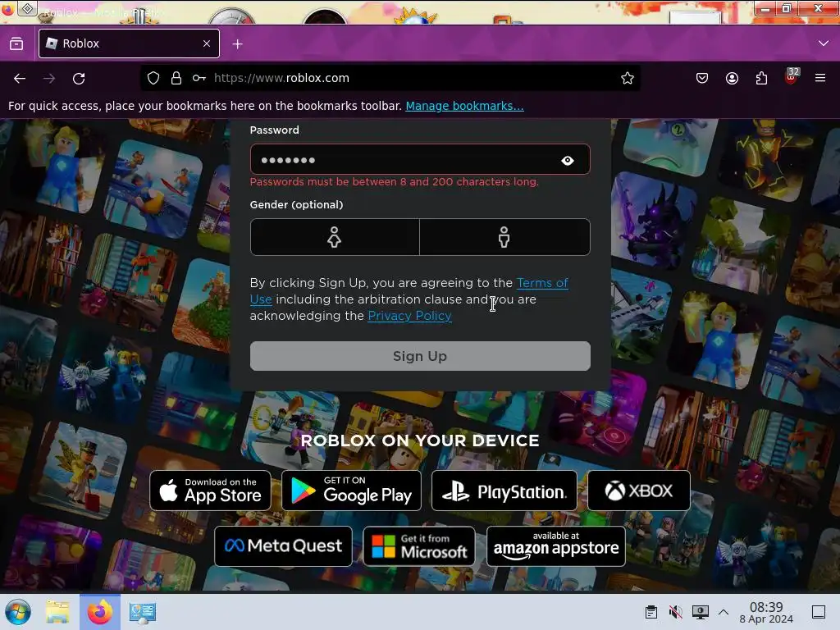Select the female gender option
The image size is (840, 630).
click(335, 237)
